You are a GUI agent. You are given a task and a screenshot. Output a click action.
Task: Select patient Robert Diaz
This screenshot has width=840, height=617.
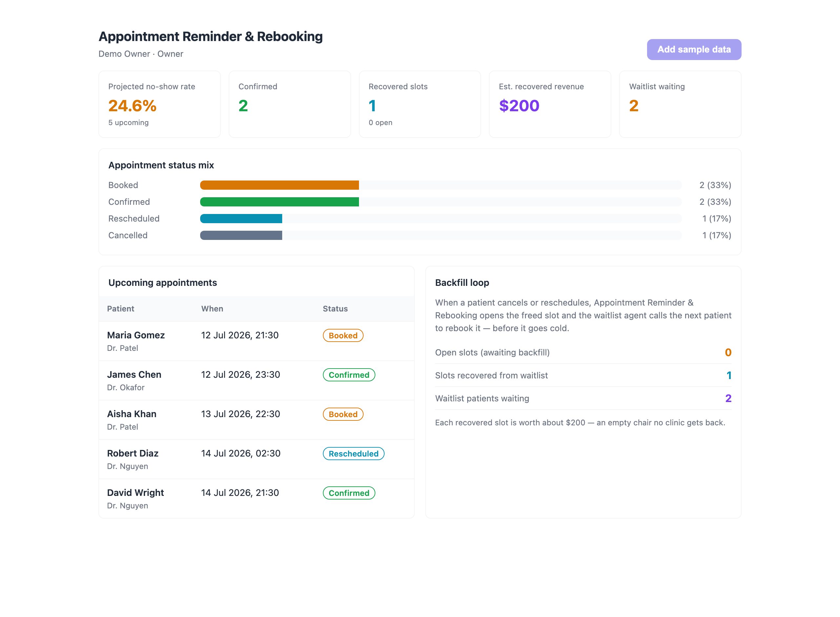point(133,453)
